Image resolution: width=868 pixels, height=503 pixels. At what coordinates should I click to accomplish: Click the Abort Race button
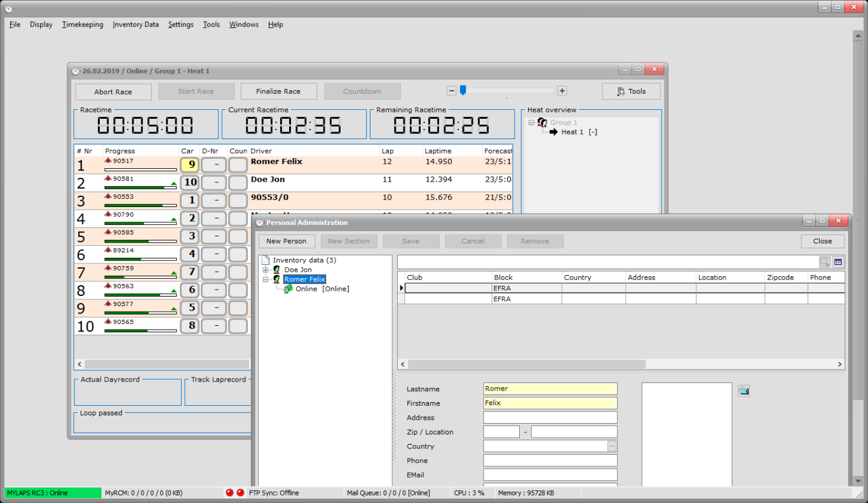(113, 91)
